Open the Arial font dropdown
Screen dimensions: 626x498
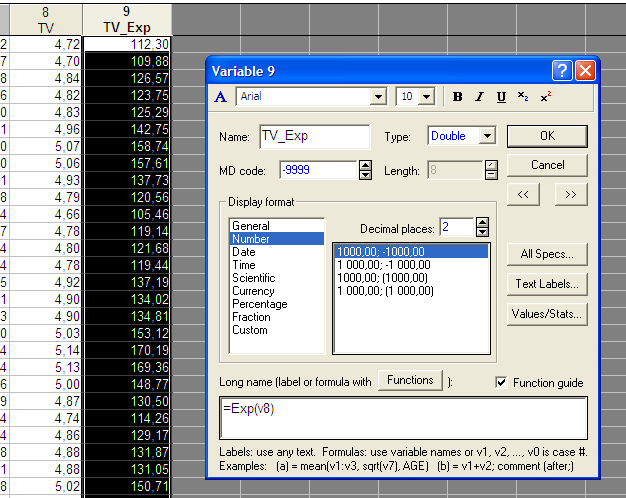click(x=378, y=97)
